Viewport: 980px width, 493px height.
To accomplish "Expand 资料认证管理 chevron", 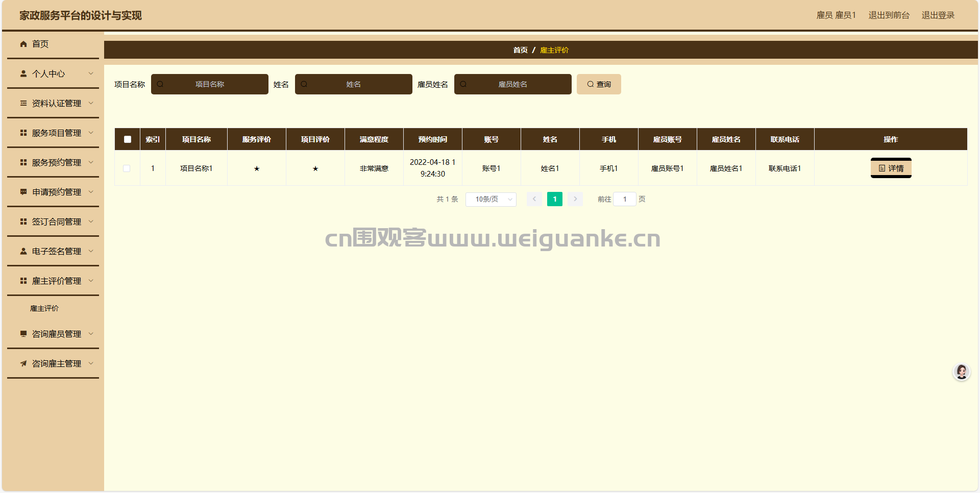I will click(91, 103).
